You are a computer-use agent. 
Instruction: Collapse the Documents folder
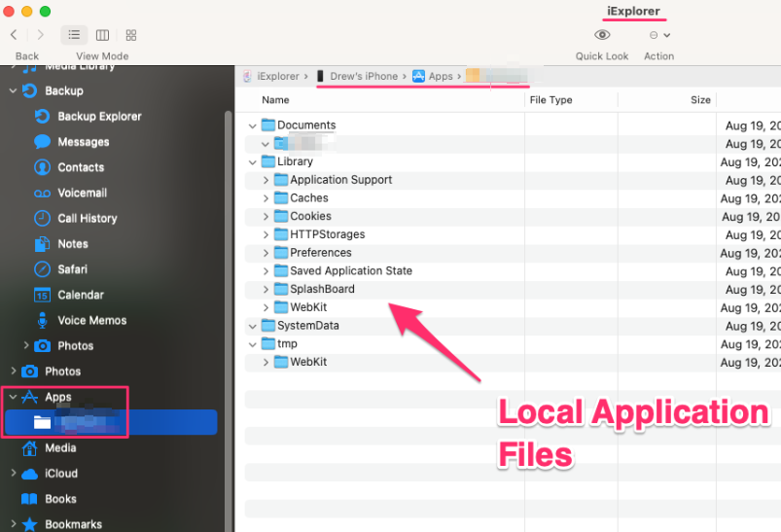click(253, 125)
